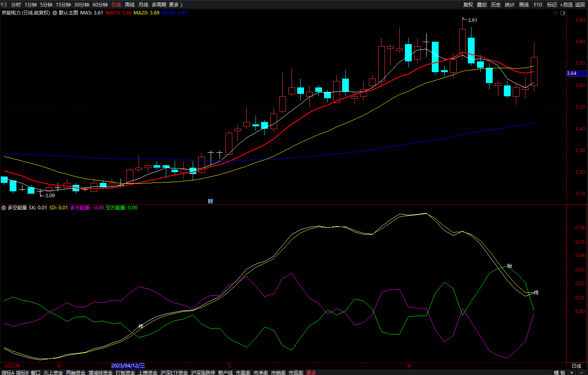Select the 60分钟 period
This screenshot has width=588, height=375.
click(100, 5)
